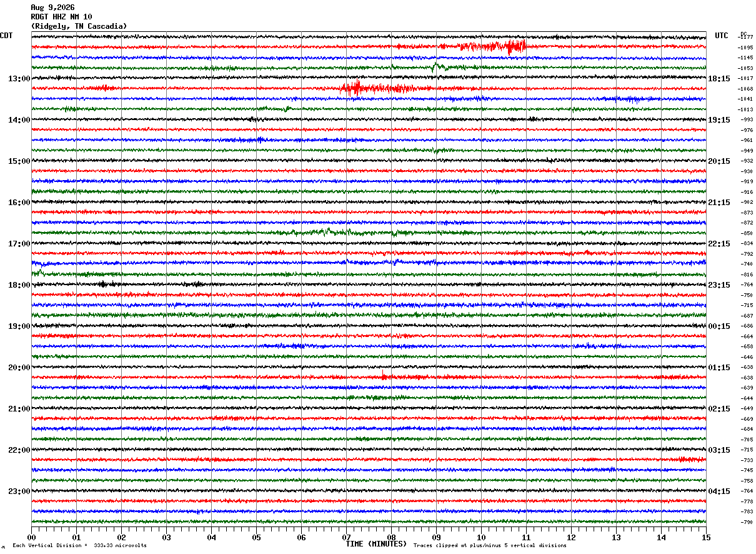The width and height of the screenshot is (756, 554).
Task: Click the Ridgely, TN Cascadia location text
Action: [79, 26]
